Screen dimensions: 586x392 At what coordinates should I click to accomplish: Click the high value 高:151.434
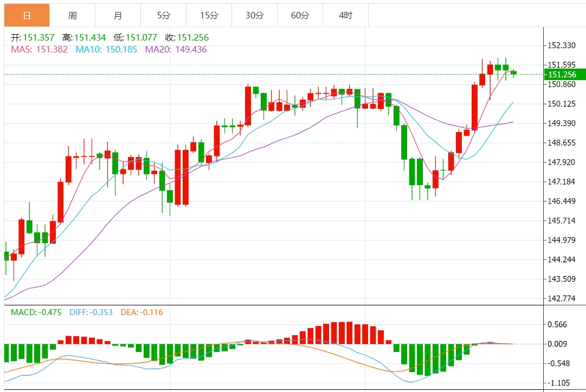(x=84, y=37)
